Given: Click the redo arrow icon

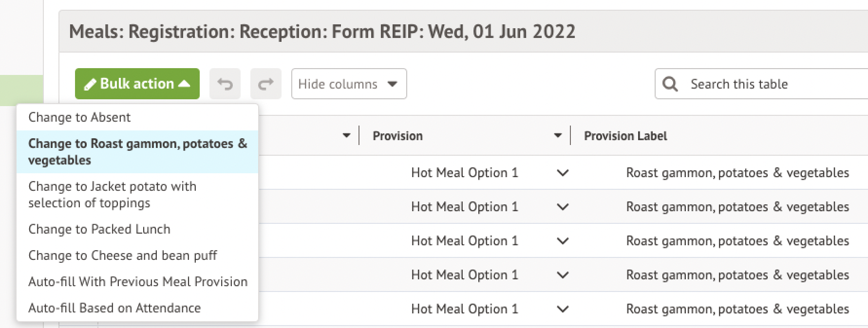Looking at the screenshot, I should click(265, 84).
